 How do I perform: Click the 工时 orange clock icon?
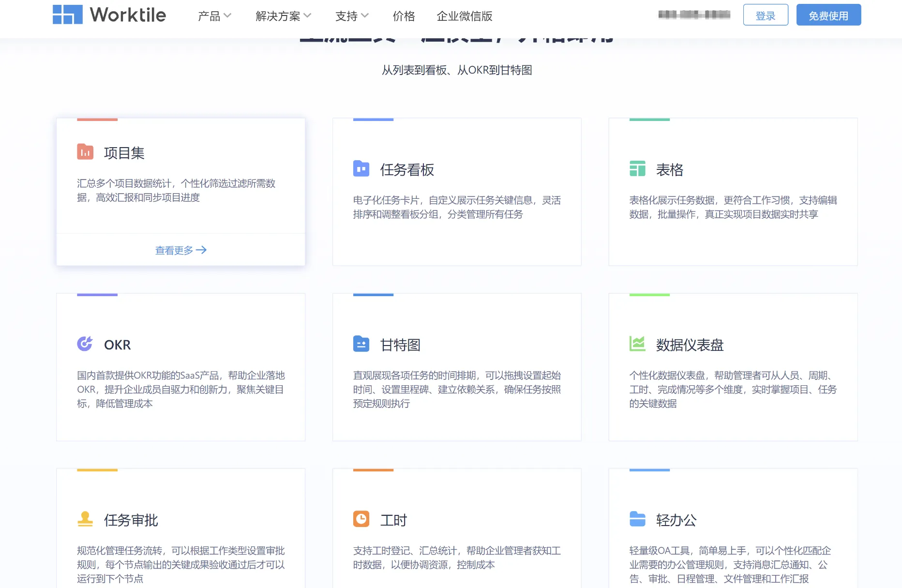pyautogui.click(x=361, y=519)
